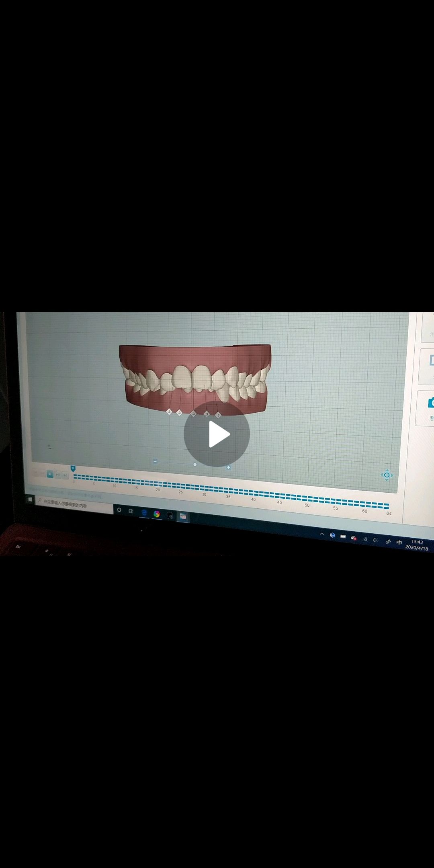Open the volume control in the tray
This screenshot has height=868, width=434.
pyautogui.click(x=375, y=540)
